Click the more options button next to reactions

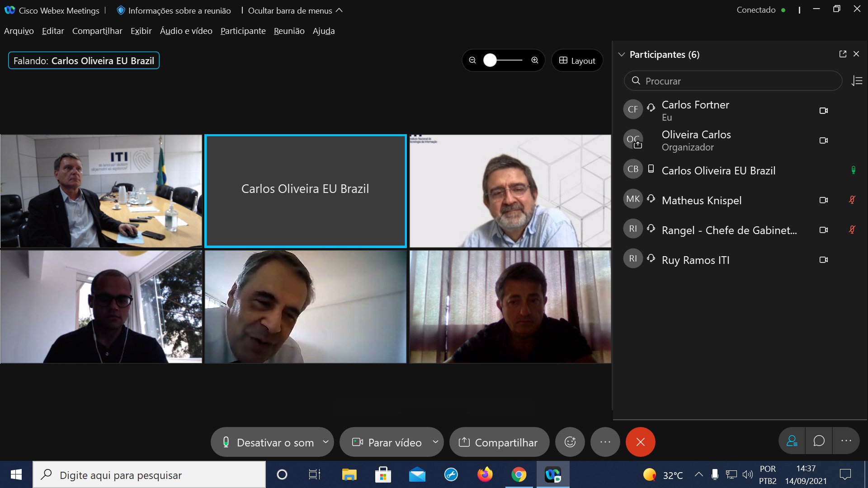coord(605,442)
